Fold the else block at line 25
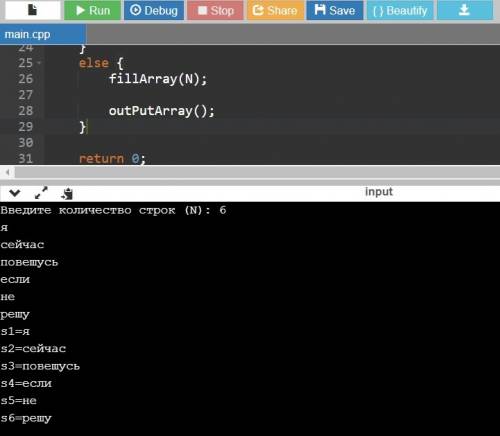The width and height of the screenshot is (500, 436). [x=39, y=63]
